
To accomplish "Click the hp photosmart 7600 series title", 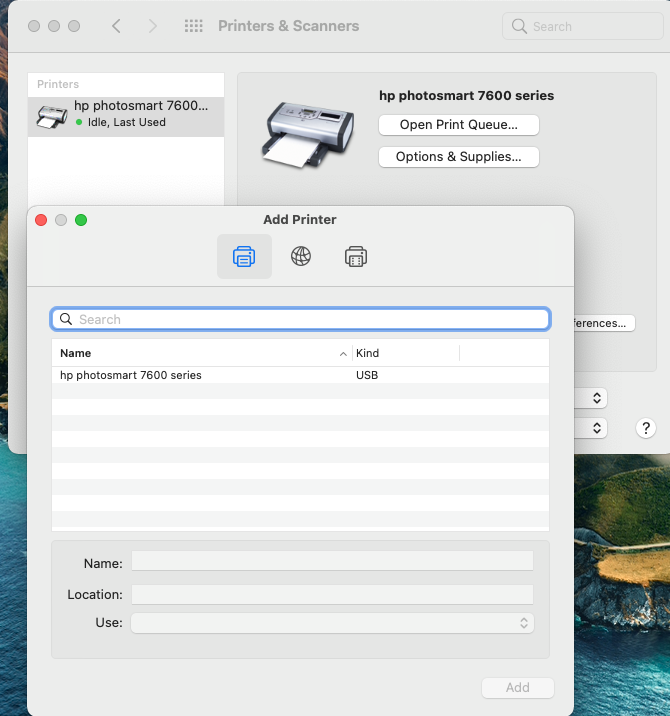I will pyautogui.click(x=466, y=95).
